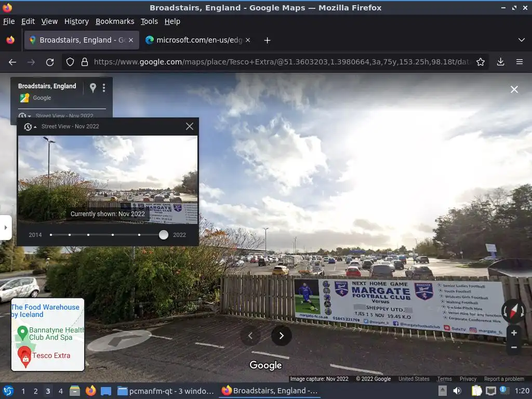Select the third timeline date point
This screenshot has width=532, height=399.
point(88,235)
